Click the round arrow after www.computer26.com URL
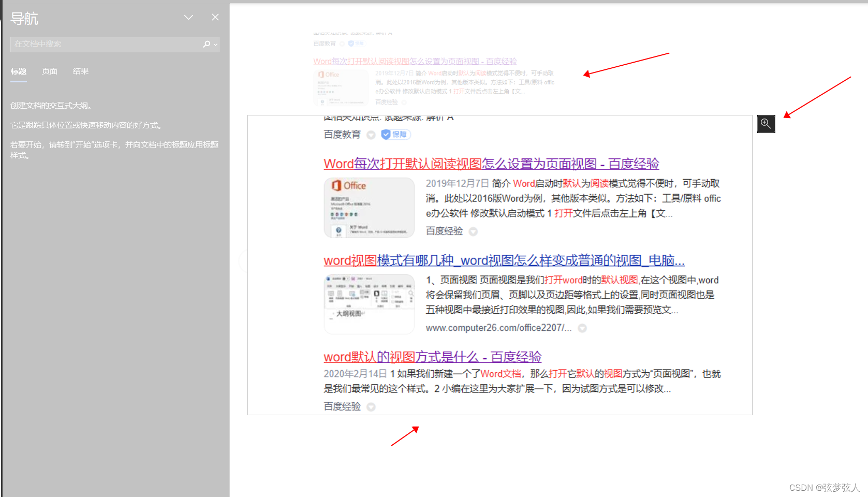The width and height of the screenshot is (868, 497). (582, 328)
